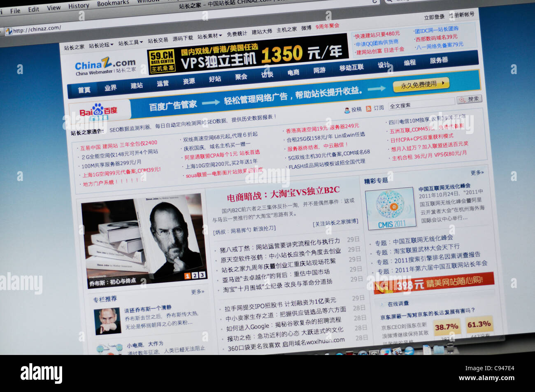Open the 移动互联 navigation tab
Screen dimensions: 535x392
(351, 67)
